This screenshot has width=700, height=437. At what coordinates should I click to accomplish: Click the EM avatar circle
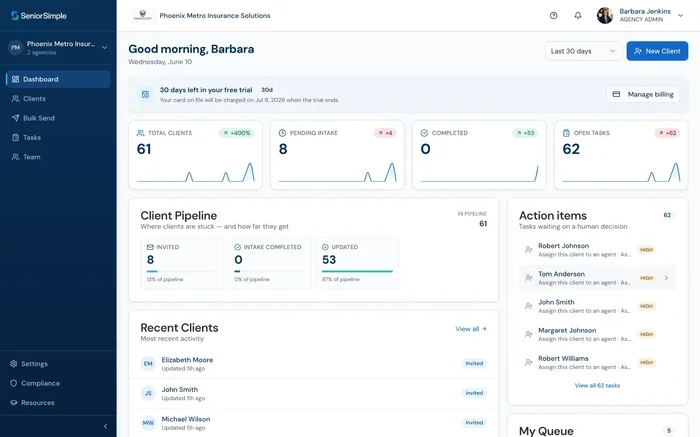(148, 364)
